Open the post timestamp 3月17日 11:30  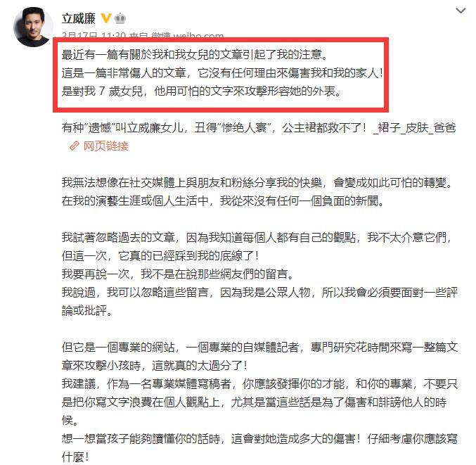[94, 34]
